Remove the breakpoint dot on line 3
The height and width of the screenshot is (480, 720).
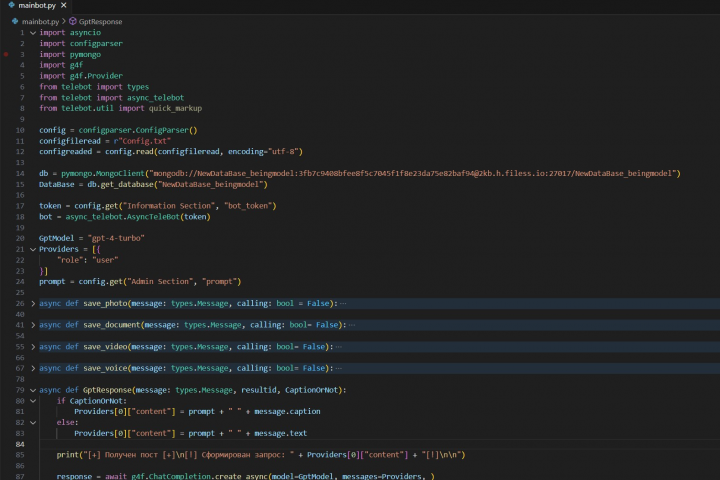pyautogui.click(x=6, y=54)
